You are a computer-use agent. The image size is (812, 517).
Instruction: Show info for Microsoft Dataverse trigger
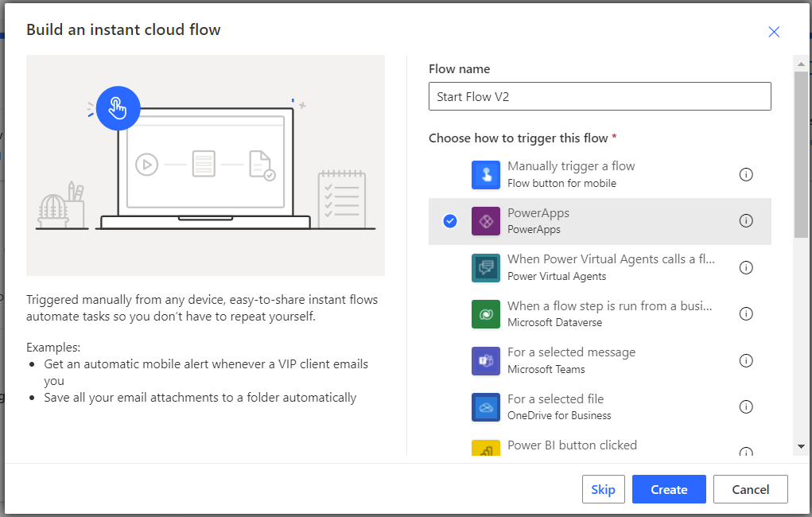[746, 313]
